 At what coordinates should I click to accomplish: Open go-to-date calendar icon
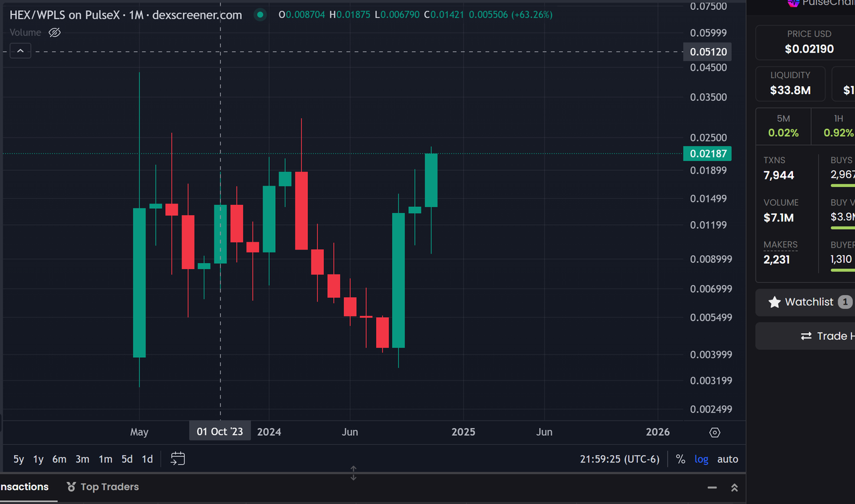point(177,459)
